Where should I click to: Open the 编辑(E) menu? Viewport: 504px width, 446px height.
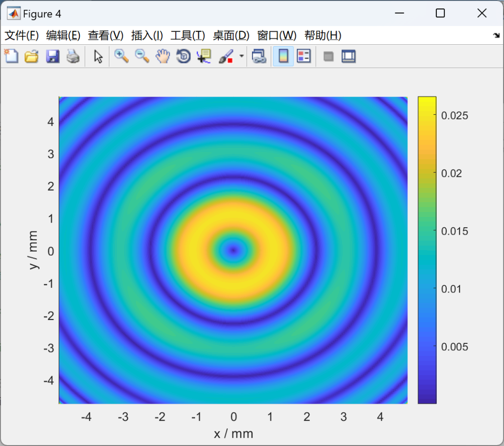tap(63, 35)
